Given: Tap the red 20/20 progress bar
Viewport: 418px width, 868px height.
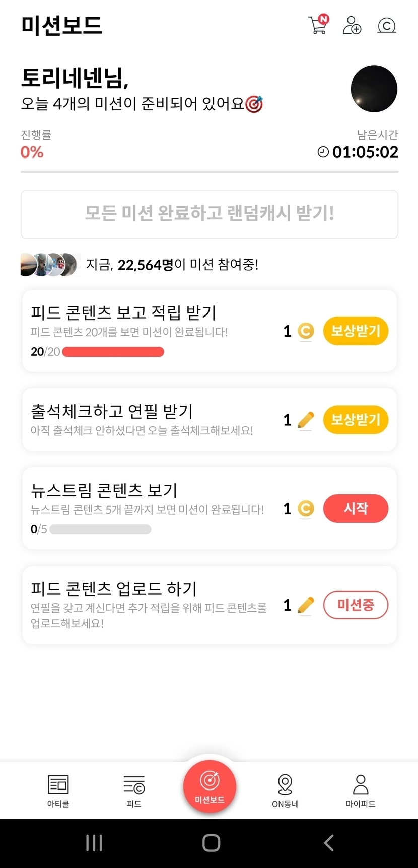Looking at the screenshot, I should (113, 352).
